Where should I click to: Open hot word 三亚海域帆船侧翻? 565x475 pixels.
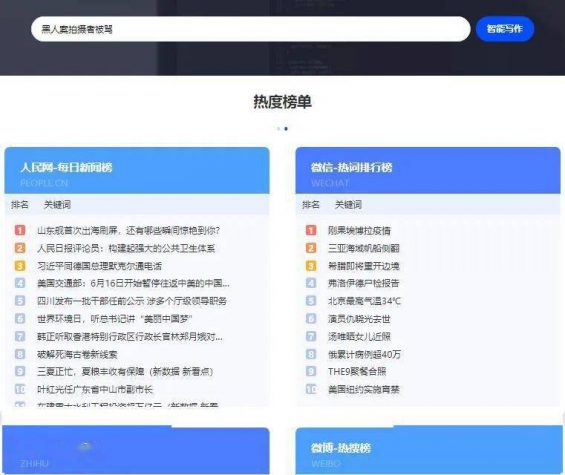coord(364,248)
